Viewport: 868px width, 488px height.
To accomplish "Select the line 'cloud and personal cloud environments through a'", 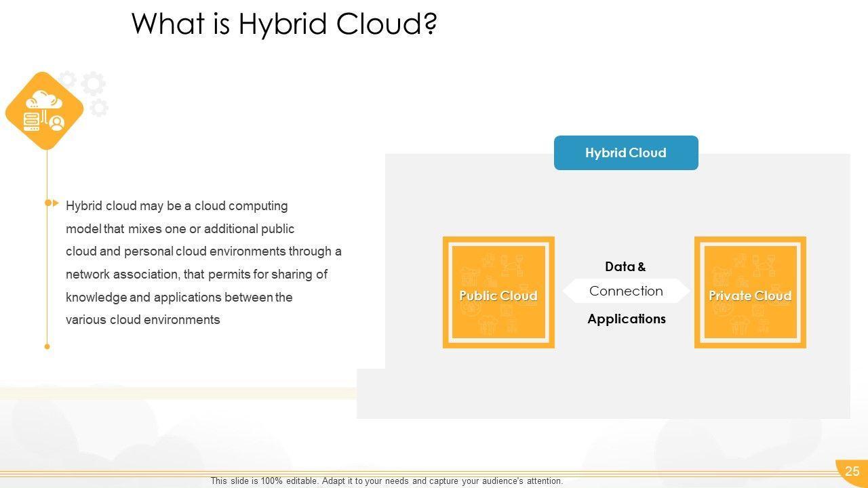I will coord(203,251).
